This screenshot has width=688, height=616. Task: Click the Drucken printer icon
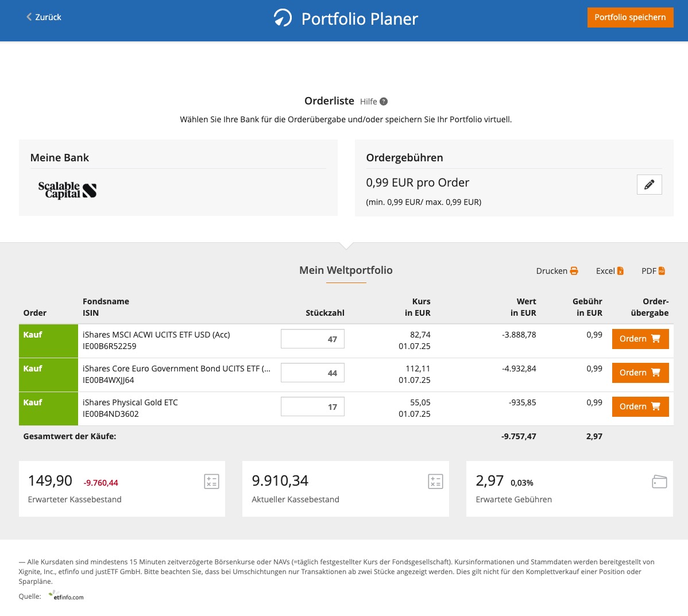[574, 271]
